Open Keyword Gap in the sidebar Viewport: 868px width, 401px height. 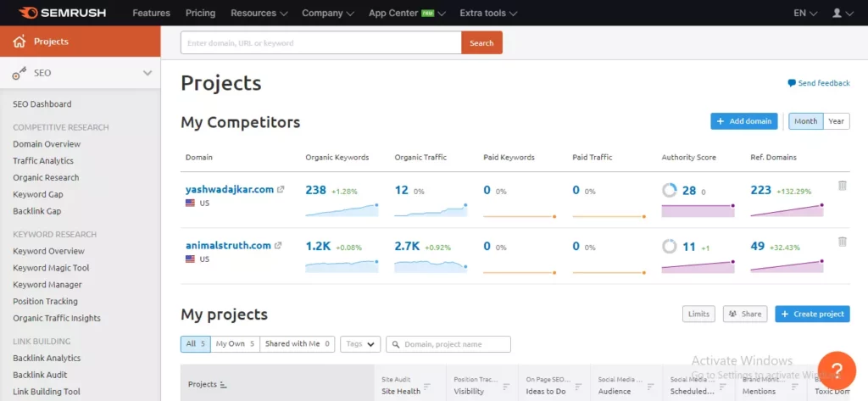tap(38, 194)
